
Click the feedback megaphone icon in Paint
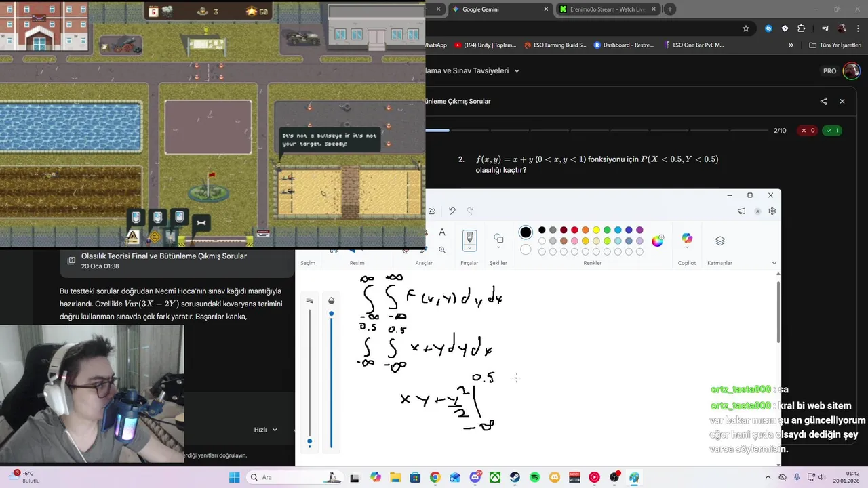[741, 211]
